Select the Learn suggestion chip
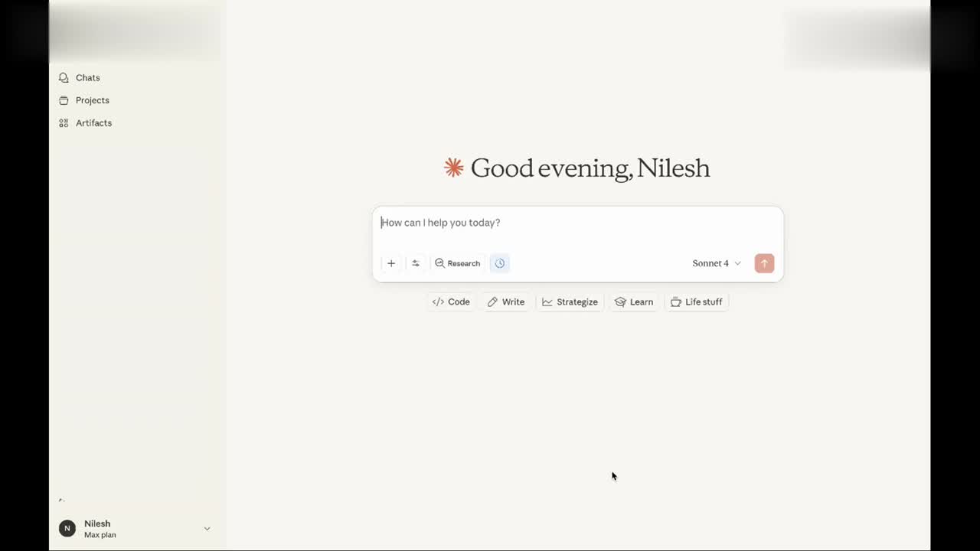 point(634,302)
